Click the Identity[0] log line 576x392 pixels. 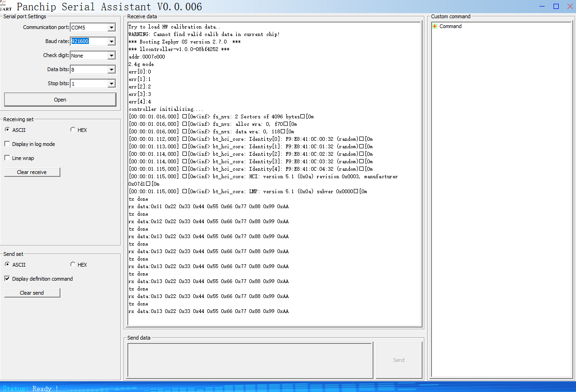tap(250, 139)
